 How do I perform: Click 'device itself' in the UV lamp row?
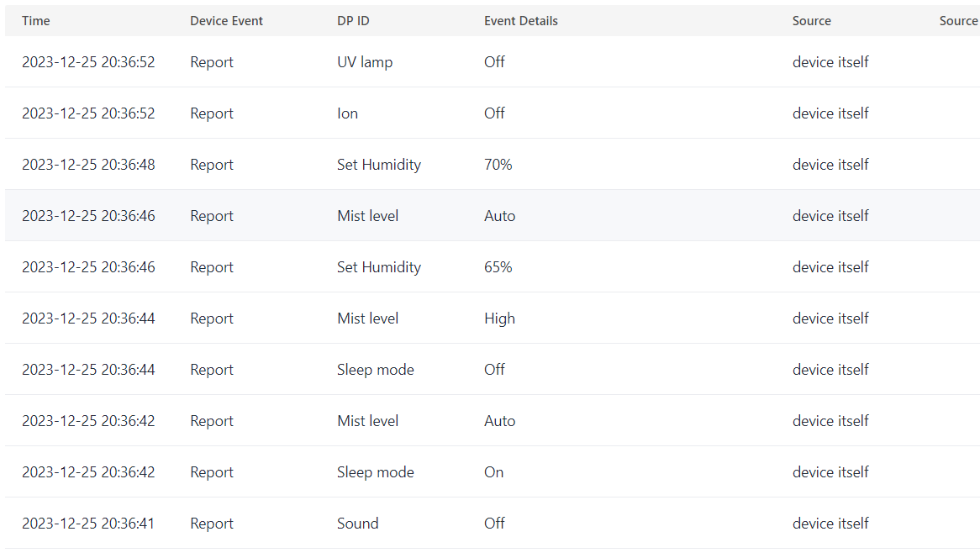click(830, 62)
